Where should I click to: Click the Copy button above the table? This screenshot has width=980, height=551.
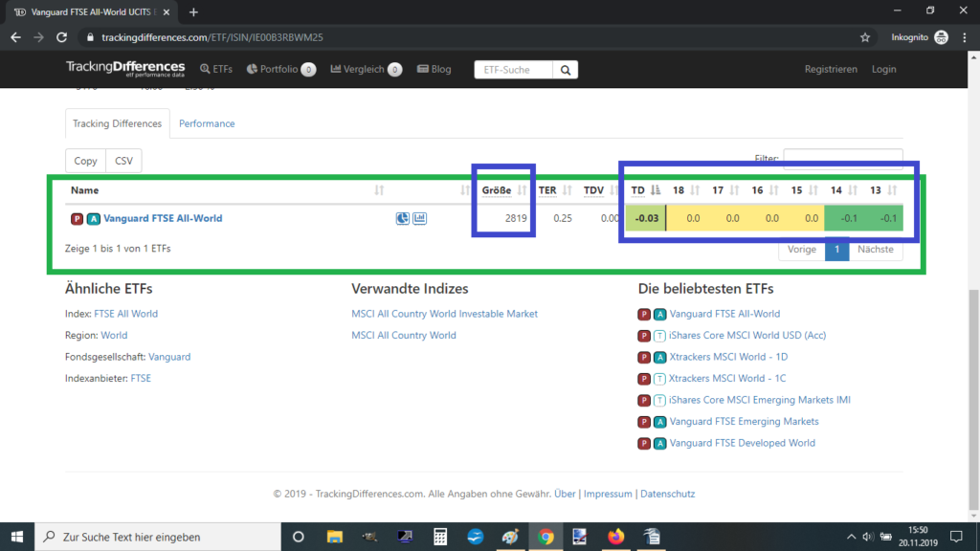pyautogui.click(x=85, y=161)
